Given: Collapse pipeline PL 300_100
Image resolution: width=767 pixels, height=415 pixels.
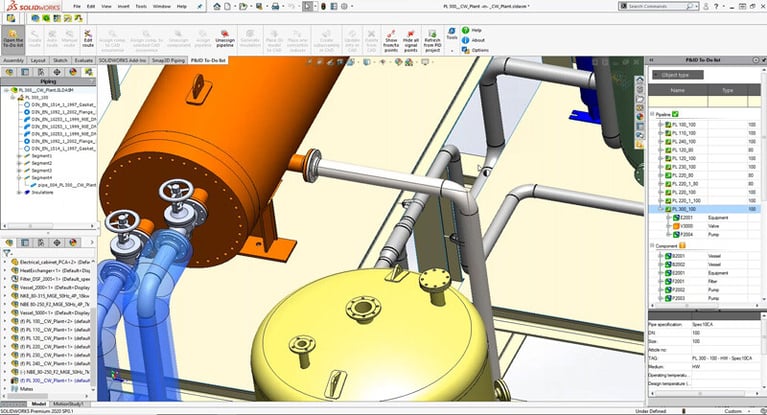Looking at the screenshot, I should click(x=660, y=209).
